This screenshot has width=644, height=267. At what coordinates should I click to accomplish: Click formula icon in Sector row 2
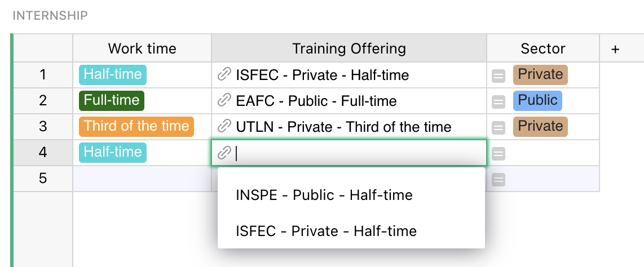pyautogui.click(x=499, y=101)
